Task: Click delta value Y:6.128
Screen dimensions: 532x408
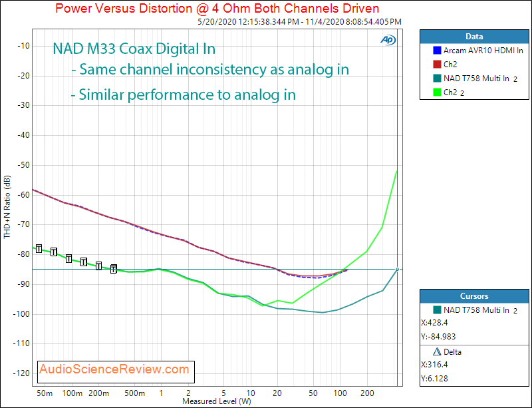Action: [x=434, y=379]
